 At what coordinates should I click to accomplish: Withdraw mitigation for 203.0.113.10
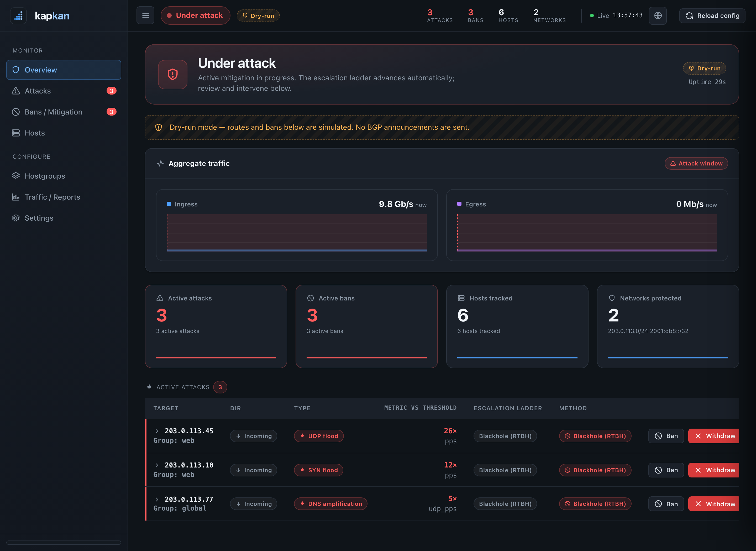(714, 470)
